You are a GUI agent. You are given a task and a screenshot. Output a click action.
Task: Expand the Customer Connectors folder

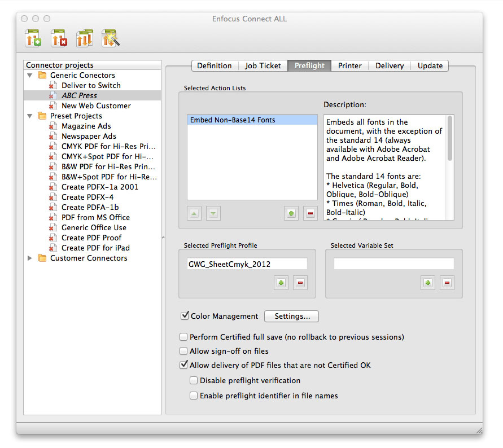pos(30,258)
